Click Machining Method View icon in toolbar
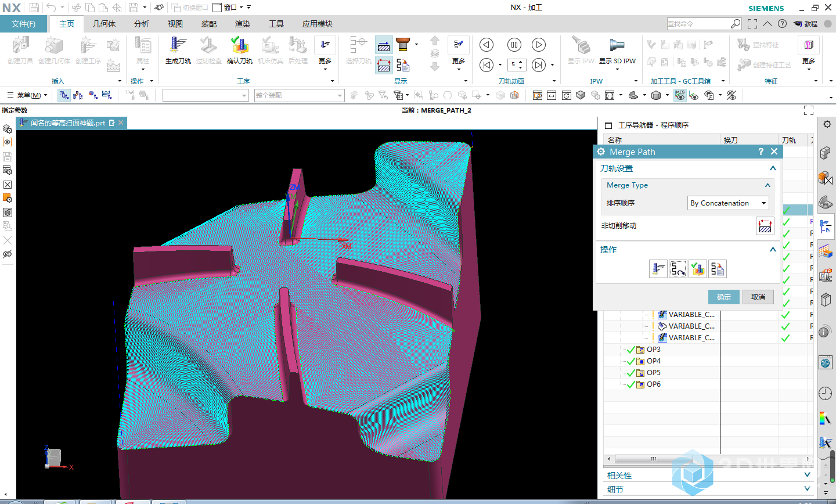836x504 pixels. [x=107, y=95]
